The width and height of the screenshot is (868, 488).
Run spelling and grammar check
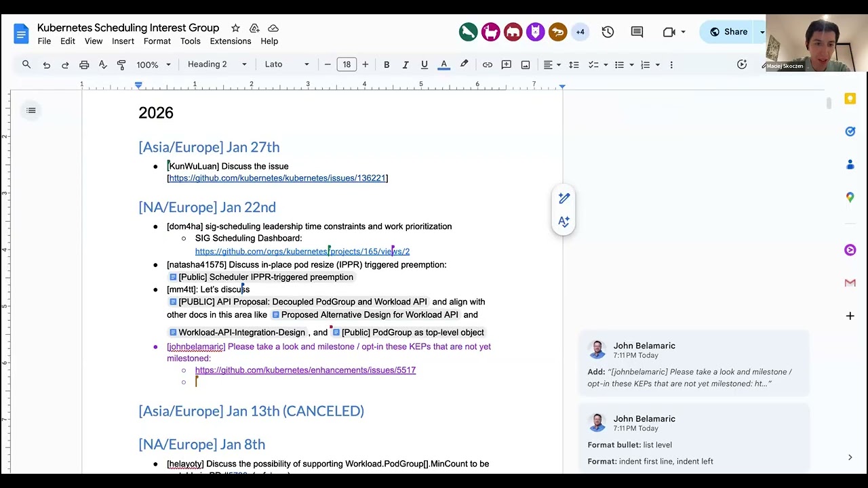(103, 65)
